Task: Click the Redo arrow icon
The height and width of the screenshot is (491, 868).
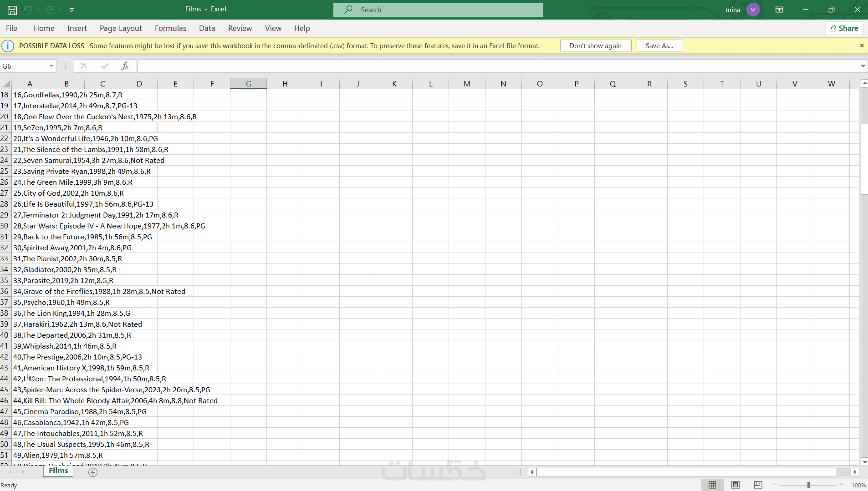Action: [x=50, y=10]
